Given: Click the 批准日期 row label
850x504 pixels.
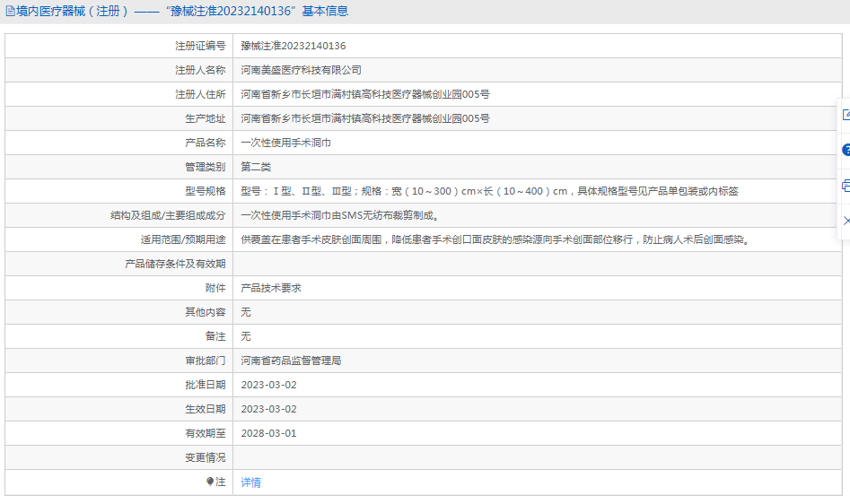Looking at the screenshot, I should [x=205, y=385].
